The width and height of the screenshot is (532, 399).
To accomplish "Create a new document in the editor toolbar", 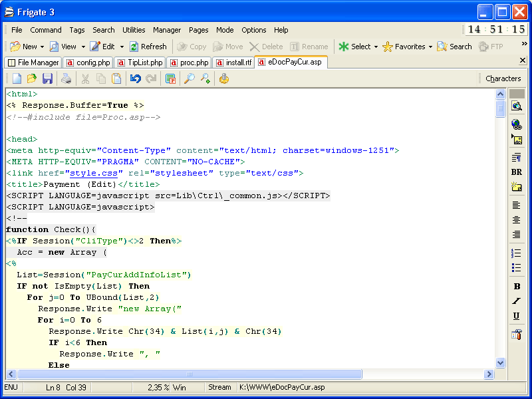I will click(x=17, y=78).
